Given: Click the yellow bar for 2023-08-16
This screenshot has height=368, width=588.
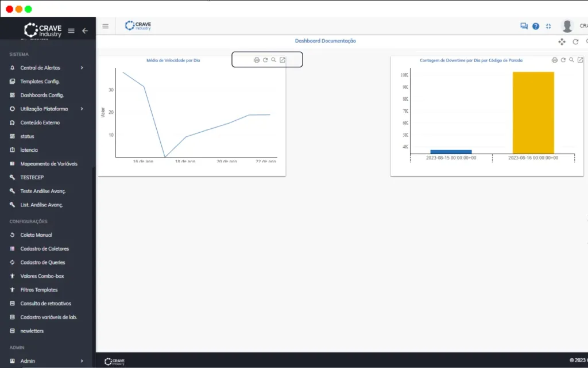Looking at the screenshot, I should [x=533, y=113].
